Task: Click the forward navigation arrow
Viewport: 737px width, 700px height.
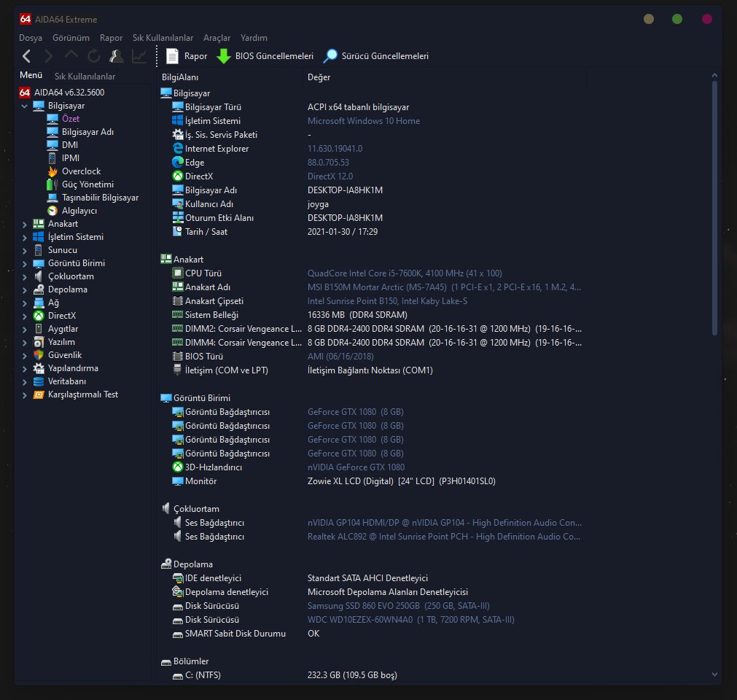Action: [49, 56]
